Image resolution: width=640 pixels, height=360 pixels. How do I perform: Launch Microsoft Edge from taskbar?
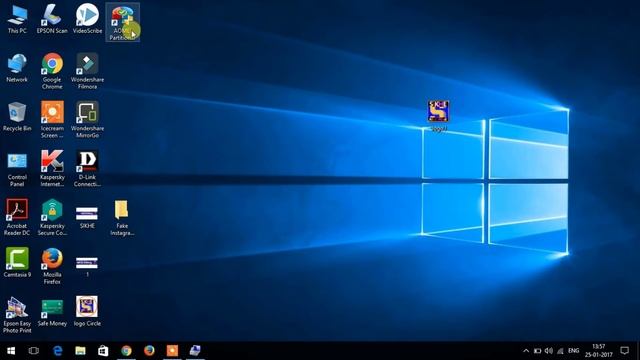click(58, 351)
